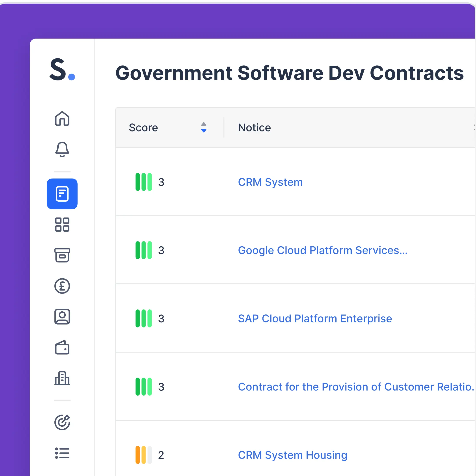Sort by Score using sort arrows
Image resolution: width=476 pixels, height=476 pixels.
(x=204, y=127)
